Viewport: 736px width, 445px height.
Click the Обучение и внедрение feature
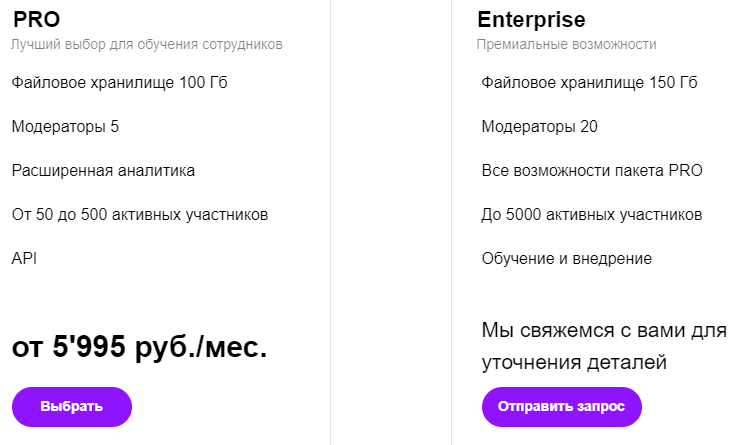[x=566, y=258]
